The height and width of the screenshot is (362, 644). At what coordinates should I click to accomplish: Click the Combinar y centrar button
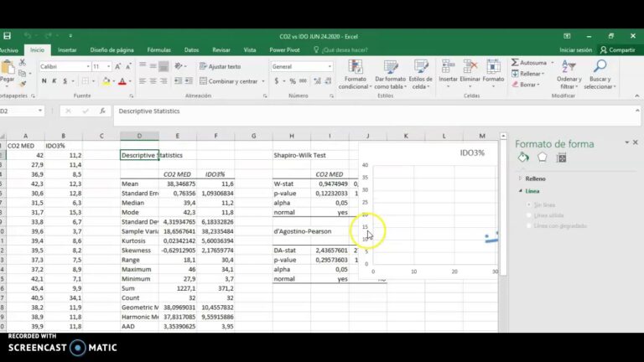229,81
